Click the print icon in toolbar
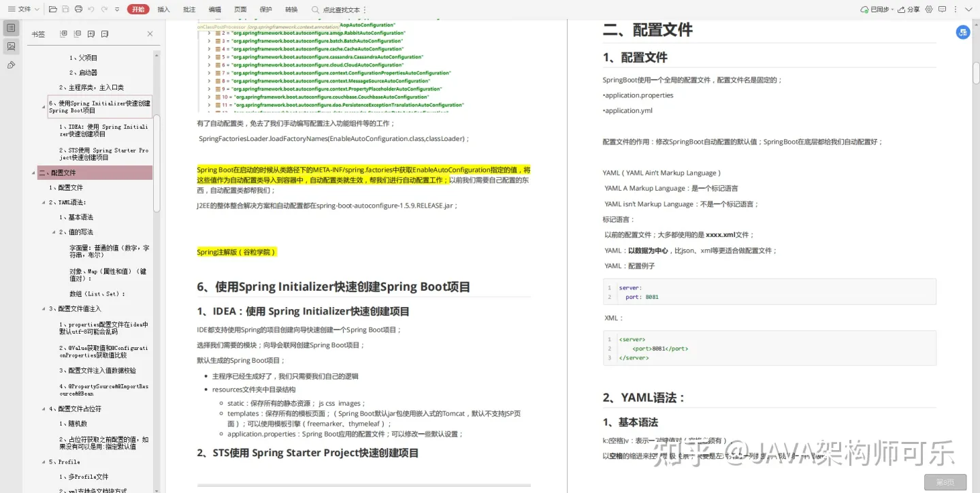This screenshot has height=493, width=980. [x=78, y=10]
